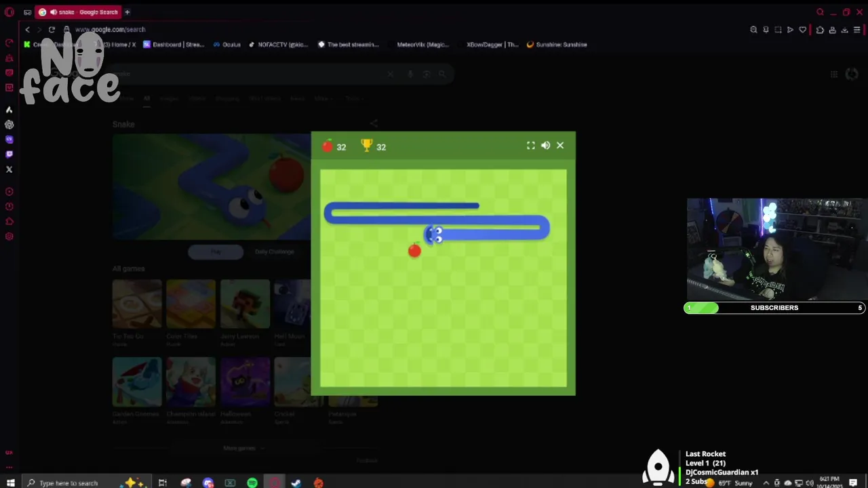The height and width of the screenshot is (488, 868).
Task: Open the Windows Start button
Action: pos(10,483)
